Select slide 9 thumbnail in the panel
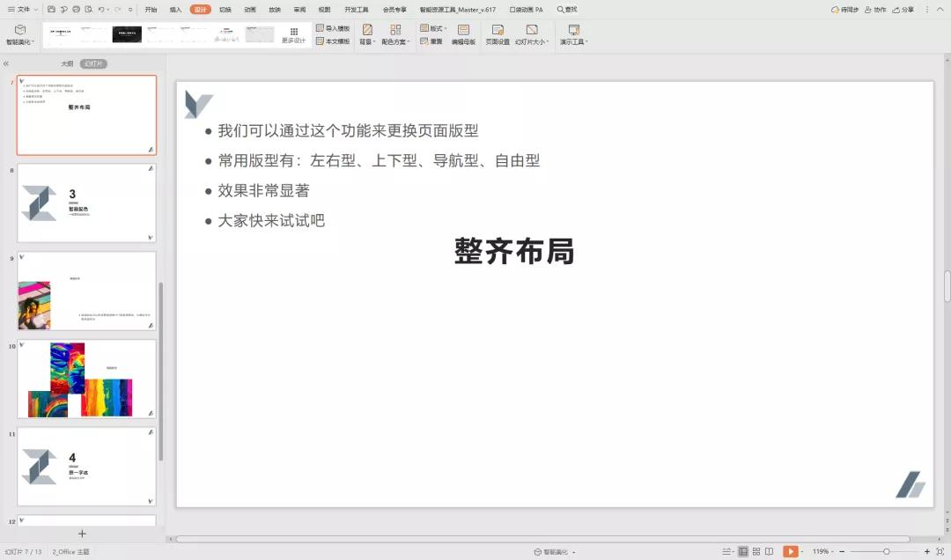951x560 pixels. point(85,291)
